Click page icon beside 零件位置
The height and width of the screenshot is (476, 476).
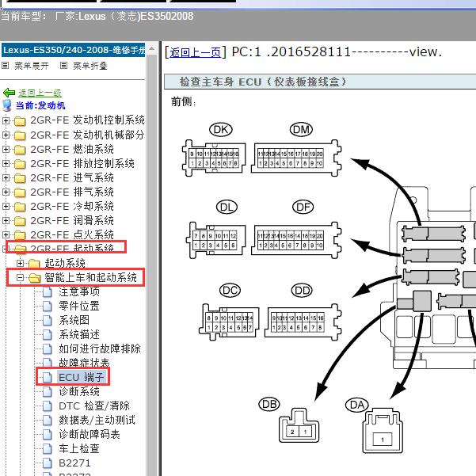coord(47,307)
